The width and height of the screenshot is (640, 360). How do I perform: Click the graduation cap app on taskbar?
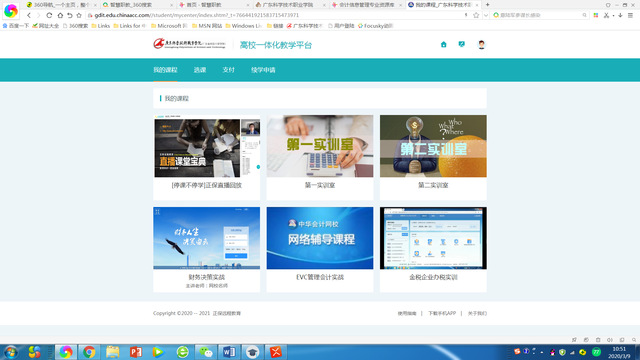(252, 352)
